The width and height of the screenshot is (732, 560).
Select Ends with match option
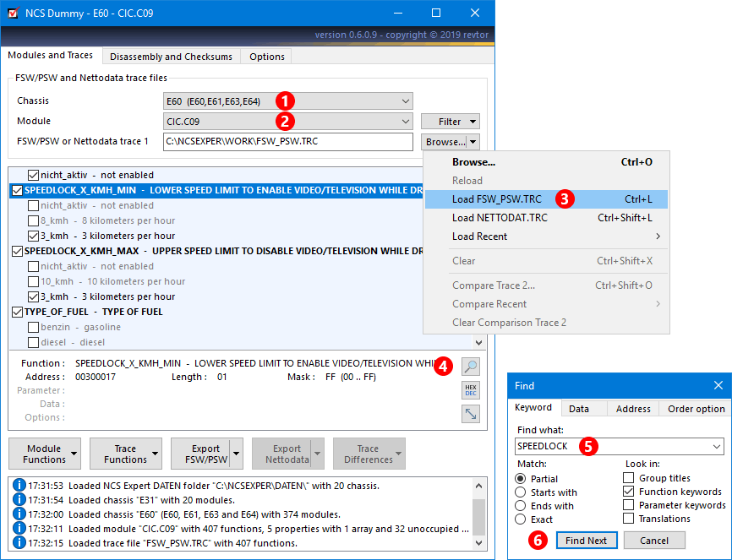coord(520,506)
